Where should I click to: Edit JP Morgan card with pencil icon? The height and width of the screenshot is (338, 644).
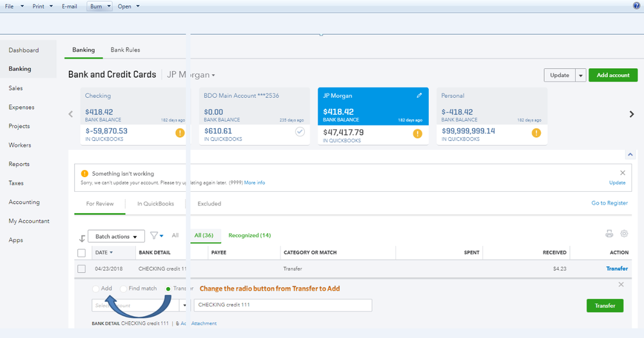(x=419, y=95)
